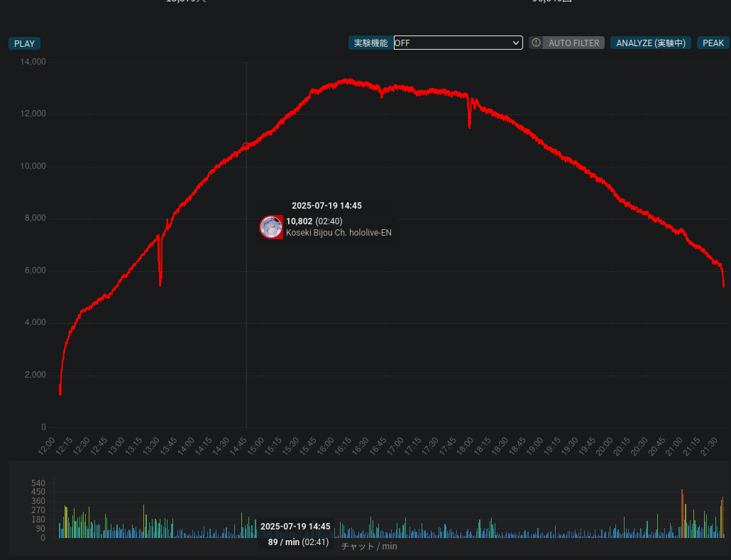Click the 12,000 y-axis label
This screenshot has width=731, height=560.
click(33, 114)
